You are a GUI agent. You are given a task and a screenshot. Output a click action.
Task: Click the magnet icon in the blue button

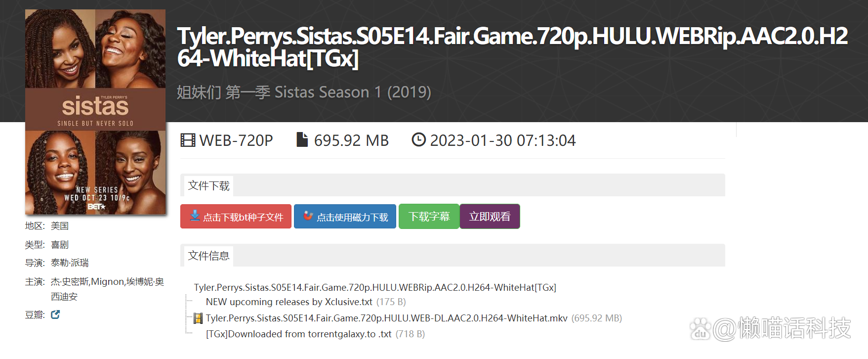(x=308, y=216)
